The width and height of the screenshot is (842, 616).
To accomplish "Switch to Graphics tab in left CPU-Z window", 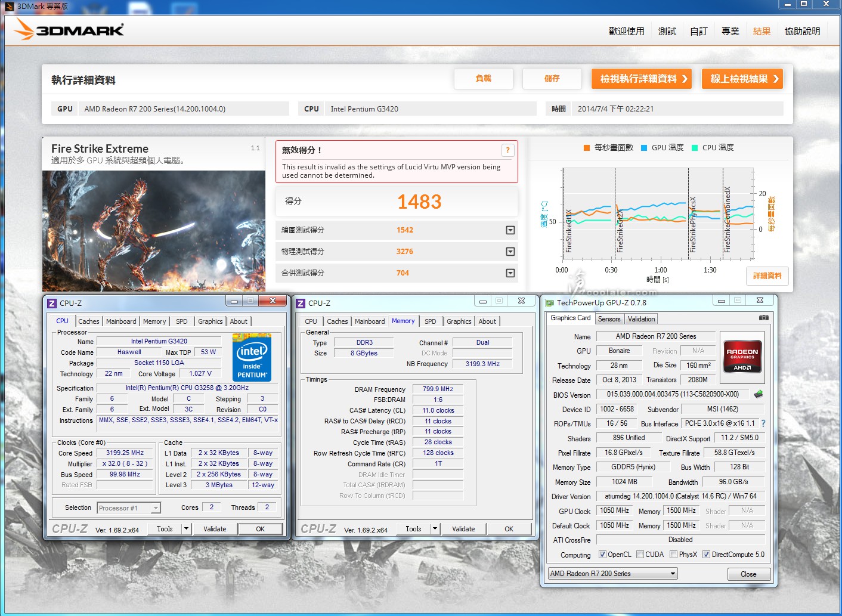I will 210,321.
